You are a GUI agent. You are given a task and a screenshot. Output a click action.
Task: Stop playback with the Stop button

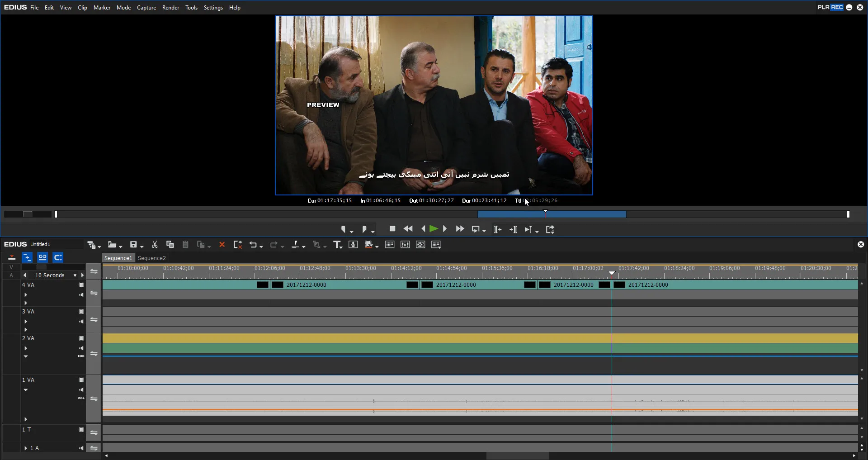392,229
